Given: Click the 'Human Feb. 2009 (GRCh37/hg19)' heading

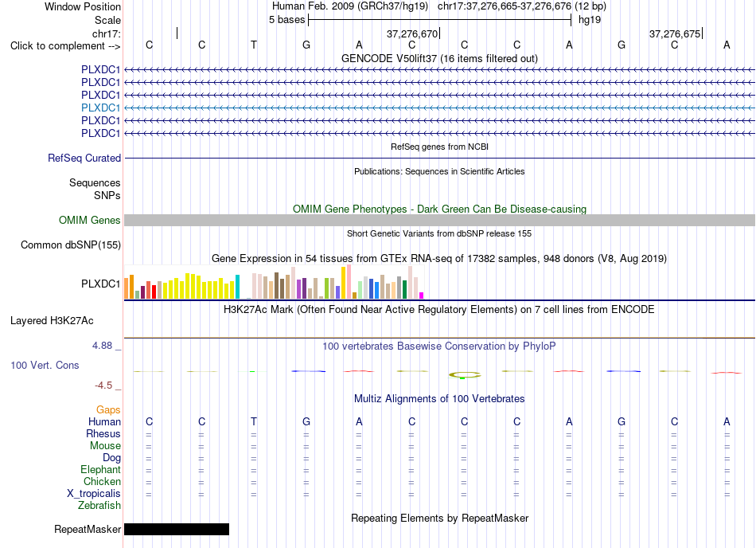Looking at the screenshot, I should coord(350,6).
